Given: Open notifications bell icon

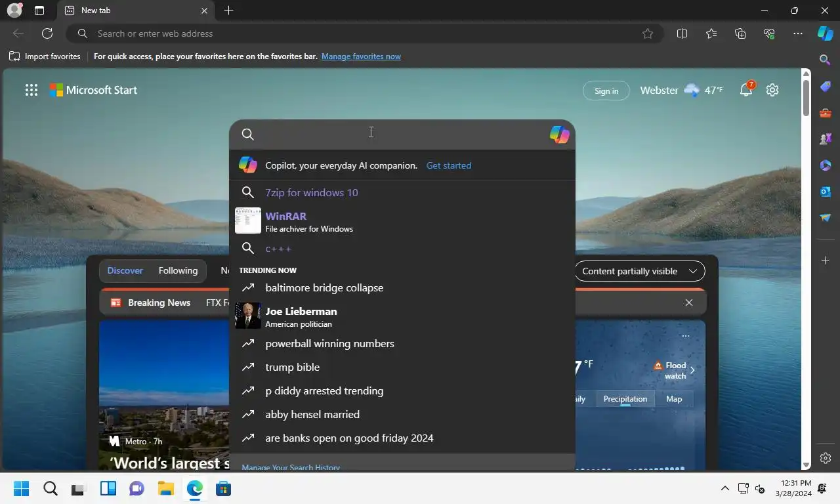Looking at the screenshot, I should (x=747, y=89).
